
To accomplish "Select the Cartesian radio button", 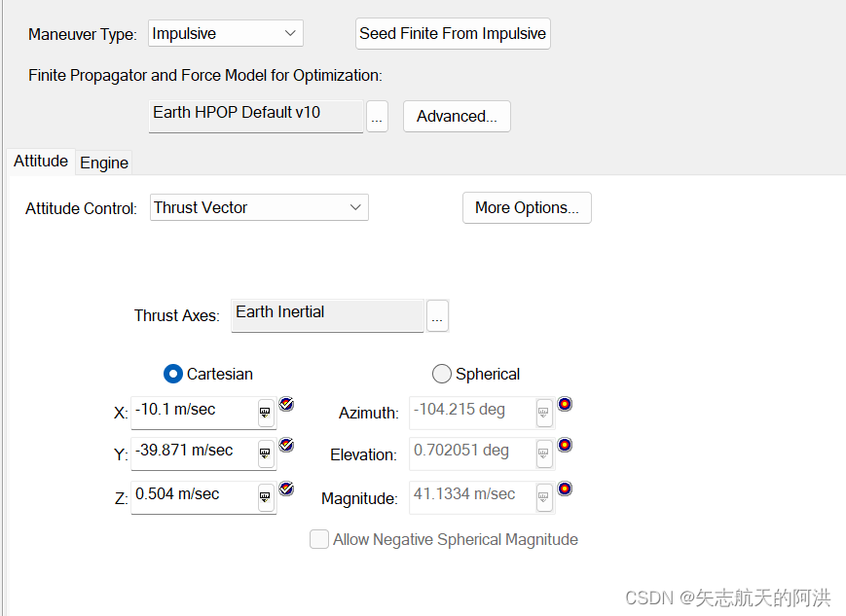I will [172, 374].
